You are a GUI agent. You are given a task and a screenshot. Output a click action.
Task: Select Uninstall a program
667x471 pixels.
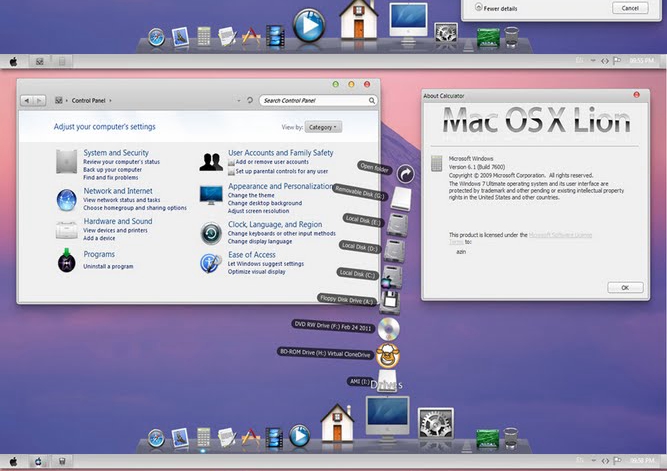tap(108, 266)
